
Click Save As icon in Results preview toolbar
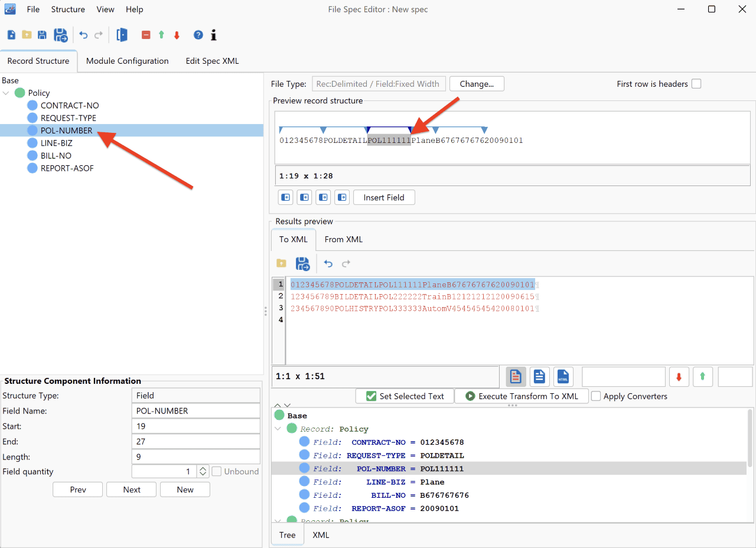coord(303,263)
